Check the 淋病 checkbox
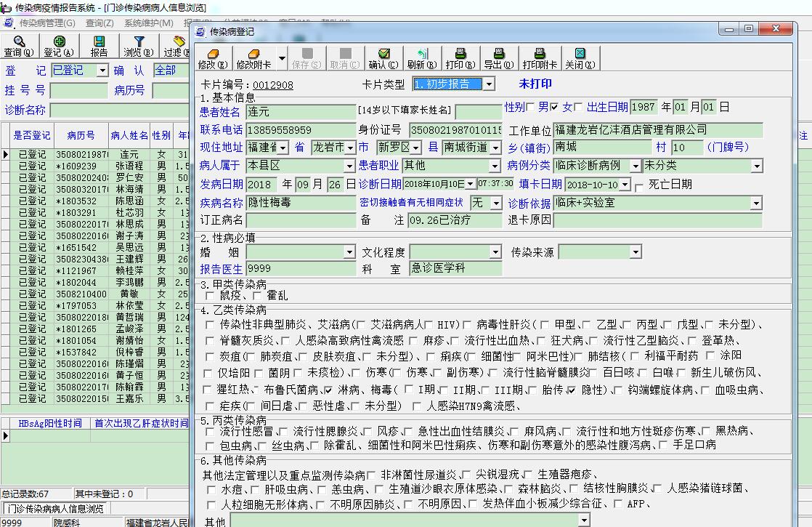Image resolution: width=812 pixels, height=527 pixels. [x=328, y=390]
